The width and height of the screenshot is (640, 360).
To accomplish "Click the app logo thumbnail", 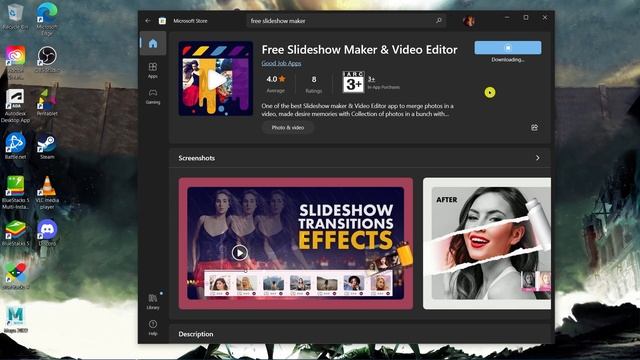I will (216, 78).
